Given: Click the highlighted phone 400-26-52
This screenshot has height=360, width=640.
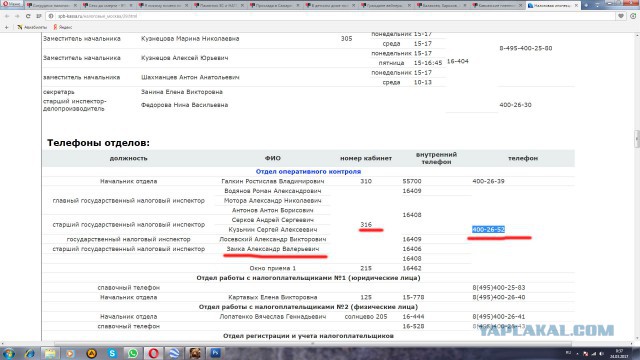Looking at the screenshot, I should click(x=488, y=229).
